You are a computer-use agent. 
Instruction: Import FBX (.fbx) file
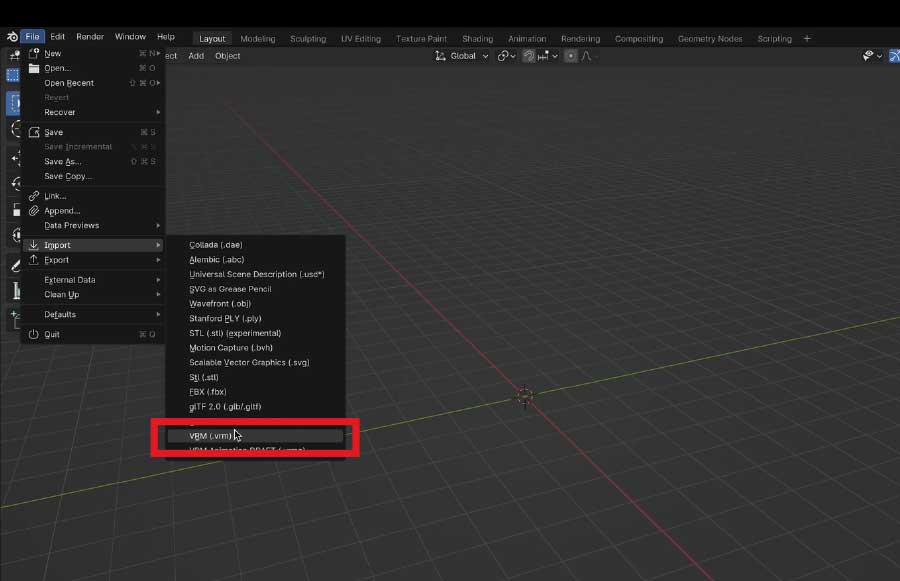tap(255, 392)
